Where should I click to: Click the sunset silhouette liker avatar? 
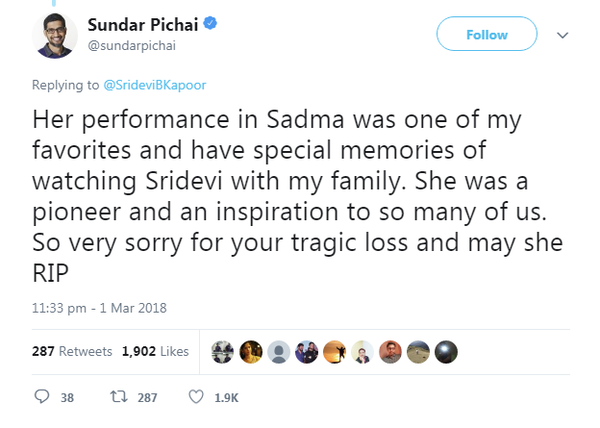coord(334,352)
